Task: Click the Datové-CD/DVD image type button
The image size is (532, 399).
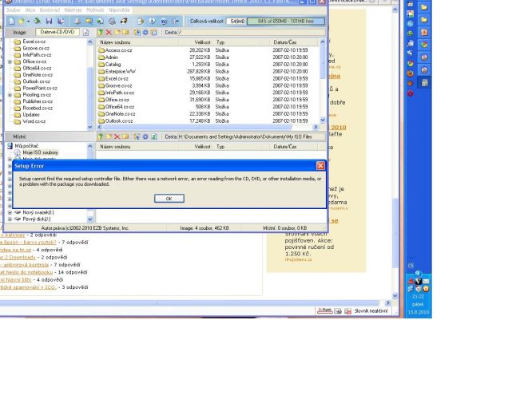Action: coord(57,32)
